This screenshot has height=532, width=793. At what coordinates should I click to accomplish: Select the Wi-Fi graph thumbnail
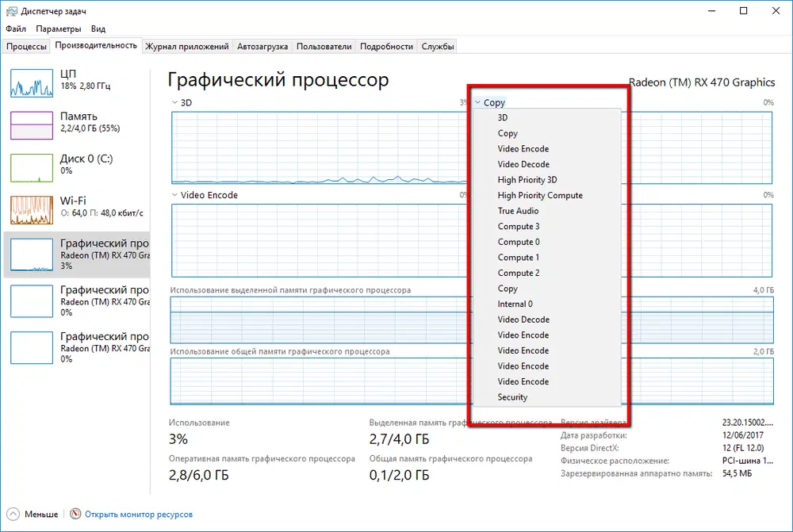pyautogui.click(x=32, y=210)
